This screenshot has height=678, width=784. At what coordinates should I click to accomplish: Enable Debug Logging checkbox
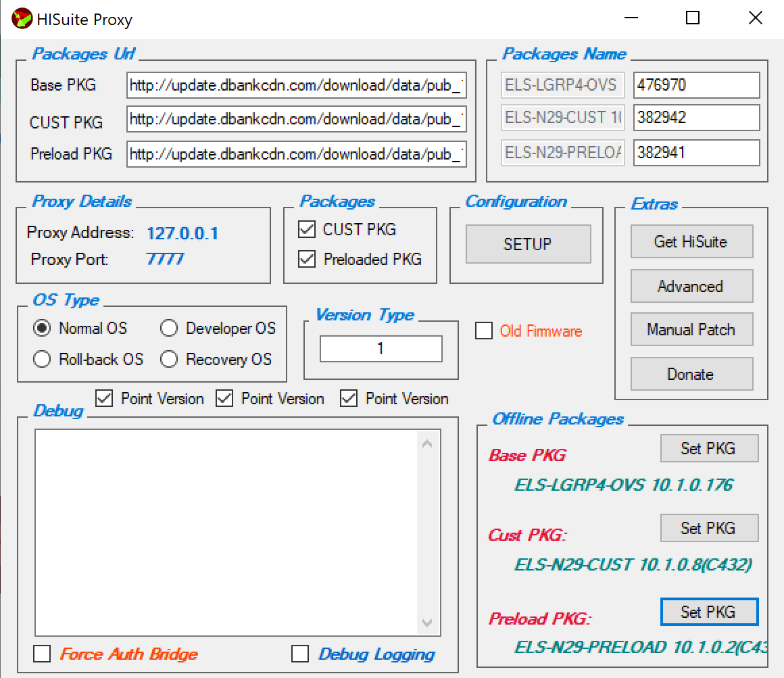pos(300,654)
